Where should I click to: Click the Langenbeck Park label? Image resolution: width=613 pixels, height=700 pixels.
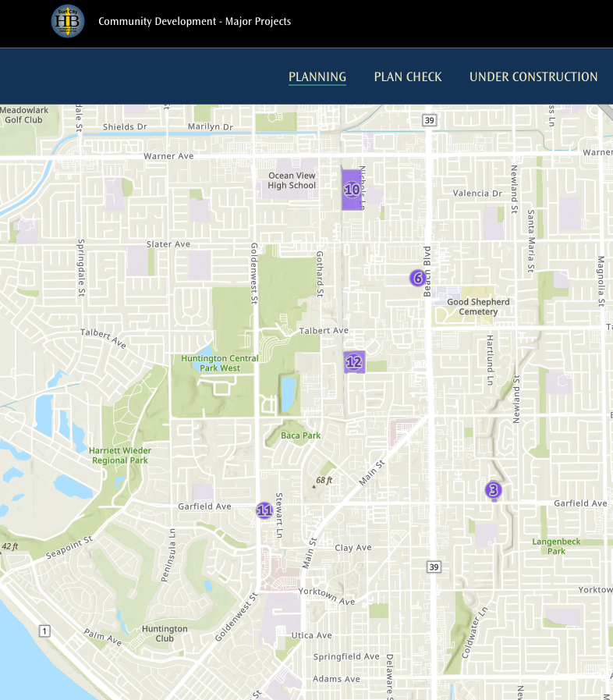pos(557,545)
